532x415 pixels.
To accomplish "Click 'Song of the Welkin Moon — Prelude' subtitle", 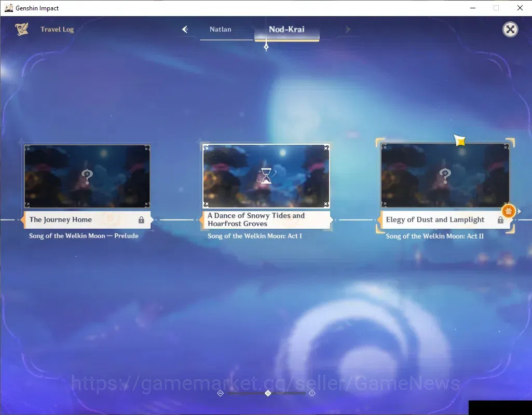I will click(84, 236).
